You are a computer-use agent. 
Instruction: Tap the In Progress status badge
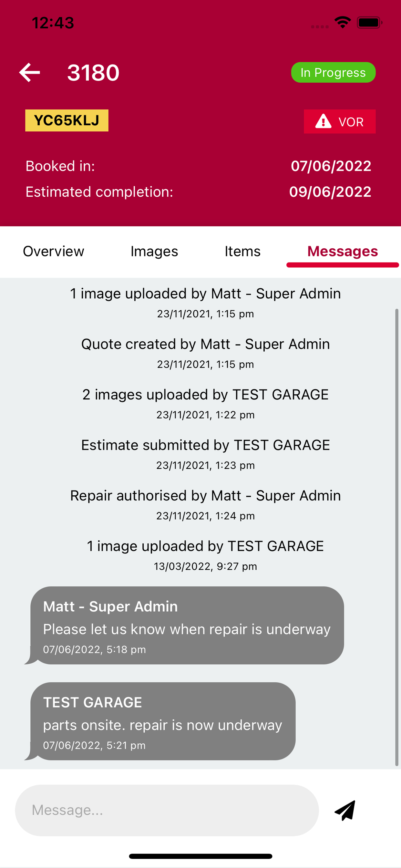pyautogui.click(x=333, y=72)
